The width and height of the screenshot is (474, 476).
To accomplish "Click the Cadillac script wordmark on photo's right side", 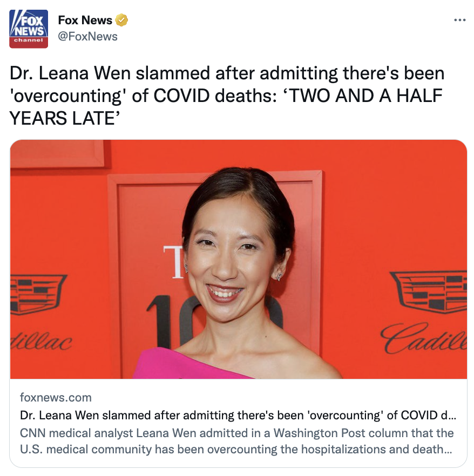I will pos(424,338).
